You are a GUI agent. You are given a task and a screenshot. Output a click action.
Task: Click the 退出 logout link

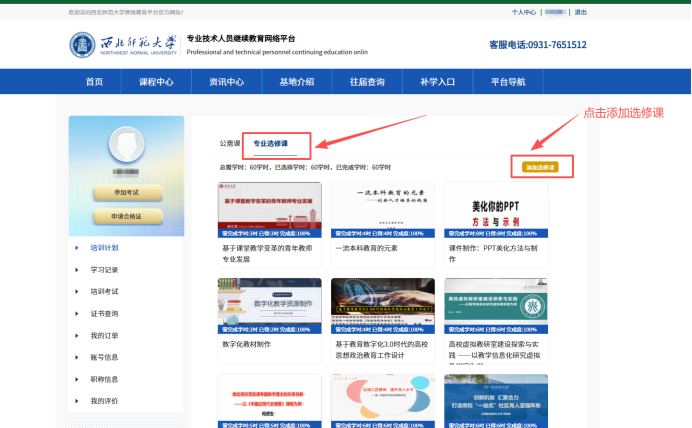coord(581,12)
